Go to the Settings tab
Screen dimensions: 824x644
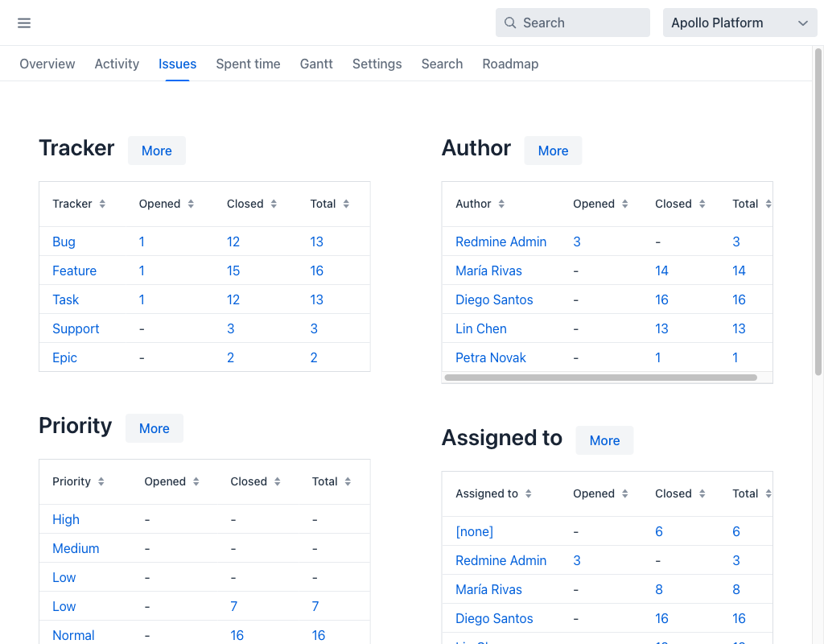(377, 64)
